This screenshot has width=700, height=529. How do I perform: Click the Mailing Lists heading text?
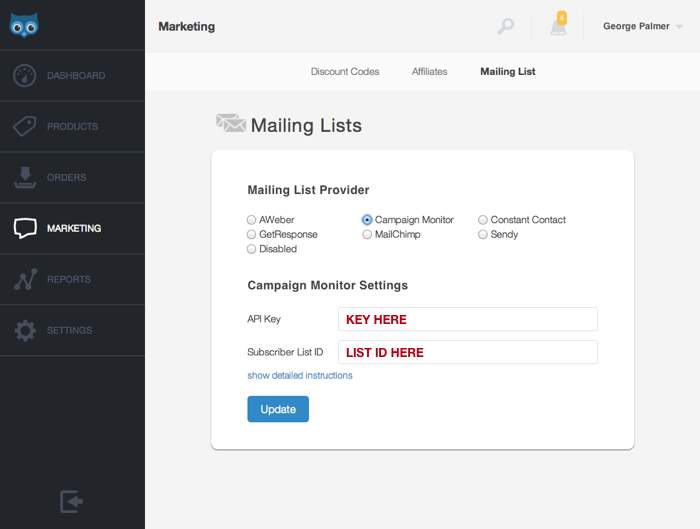(306, 125)
